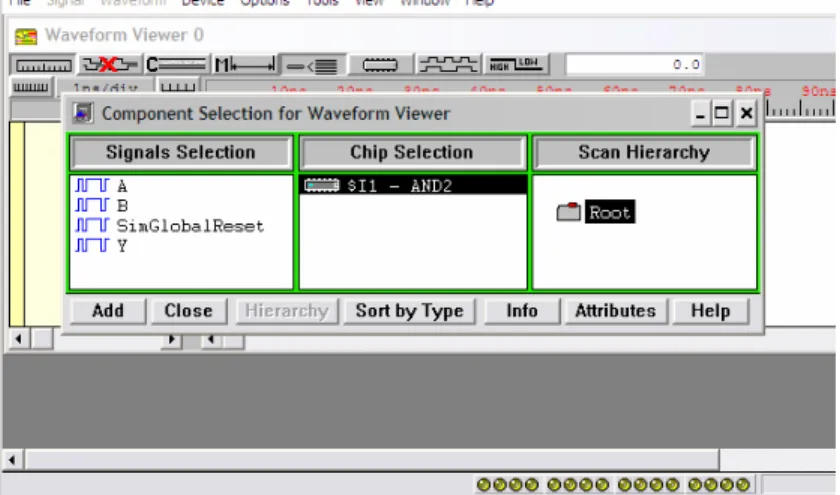Click the Sort by Type button
The width and height of the screenshot is (840, 495).
click(409, 311)
